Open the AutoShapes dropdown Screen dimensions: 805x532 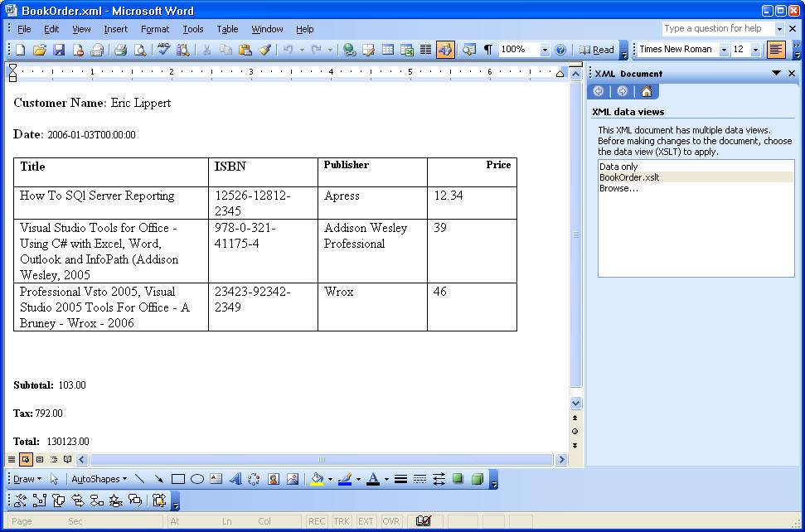(x=99, y=479)
